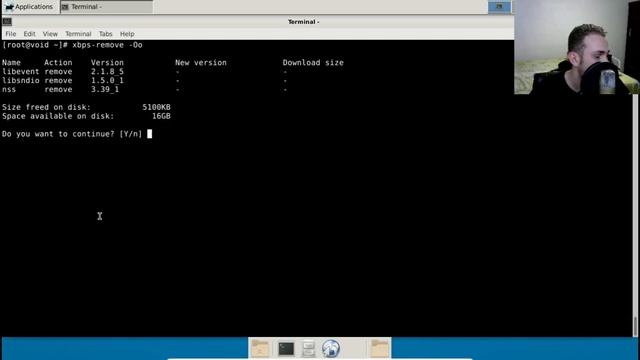Viewport: 640px width, 360px height.
Task: Click the 'Space available on disk:' label
Action: tap(58, 116)
